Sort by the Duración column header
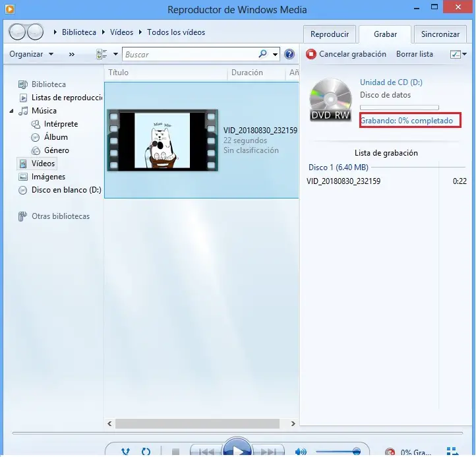 click(256, 73)
